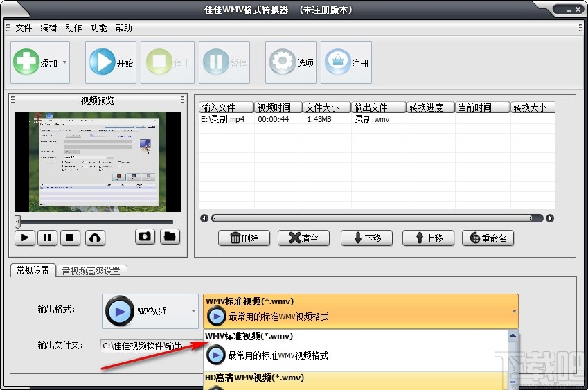The image size is (588, 390).
Task: Play the video preview
Action: tap(25, 238)
